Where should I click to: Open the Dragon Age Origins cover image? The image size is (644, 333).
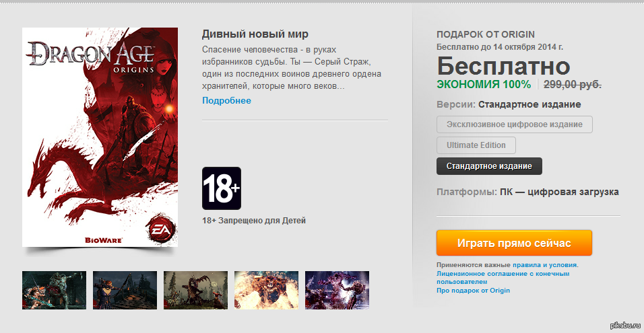click(x=100, y=137)
